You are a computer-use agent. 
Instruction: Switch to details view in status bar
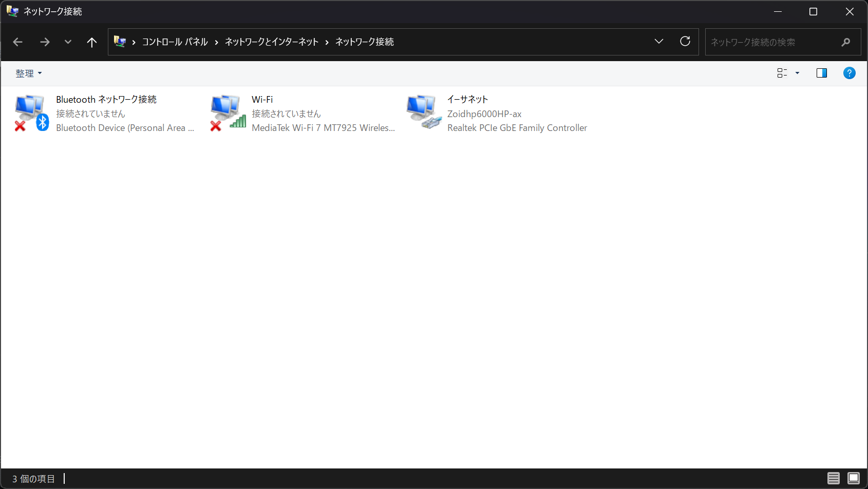point(833,478)
